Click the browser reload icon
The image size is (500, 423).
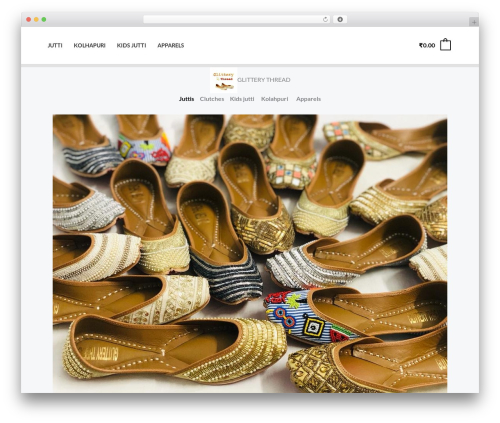pos(325,20)
